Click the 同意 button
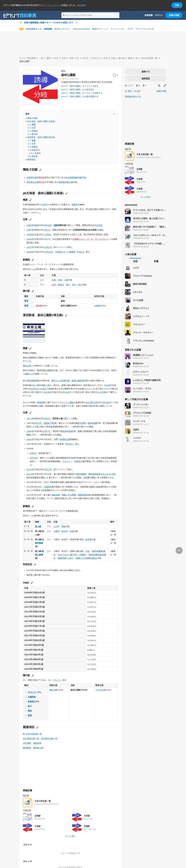 [177, 5]
